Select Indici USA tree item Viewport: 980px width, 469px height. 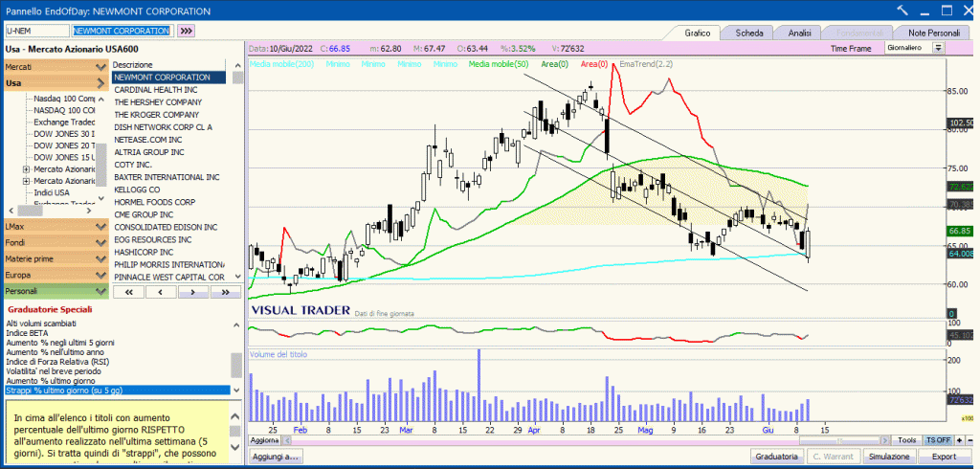(52, 192)
